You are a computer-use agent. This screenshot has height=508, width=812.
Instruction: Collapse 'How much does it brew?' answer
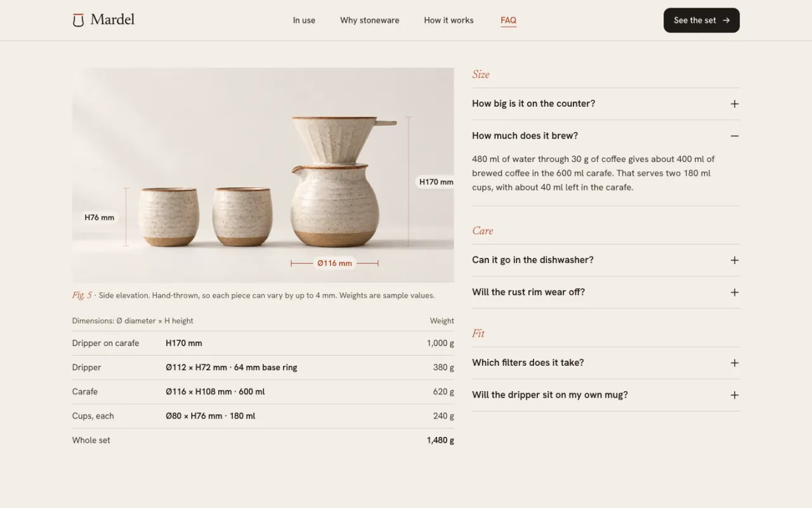tap(606, 136)
